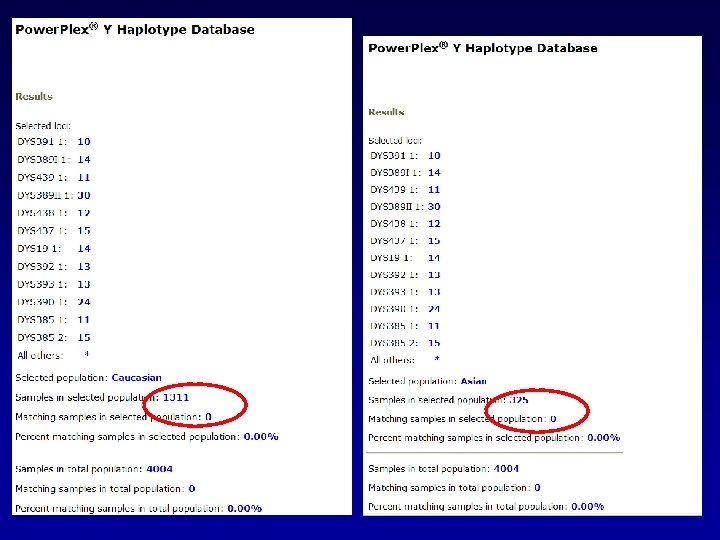Click the 325 samples in selected population value

click(519, 400)
